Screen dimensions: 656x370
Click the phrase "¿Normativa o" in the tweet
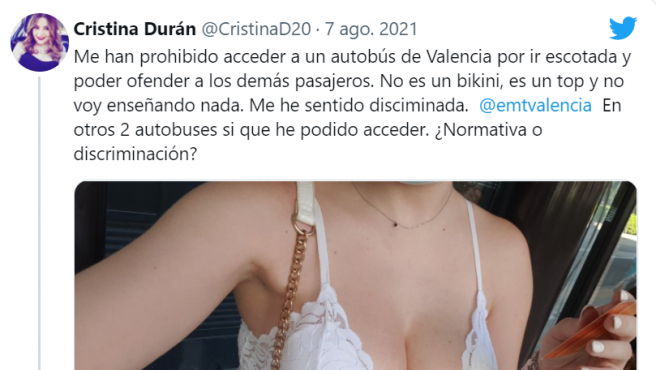(488, 130)
